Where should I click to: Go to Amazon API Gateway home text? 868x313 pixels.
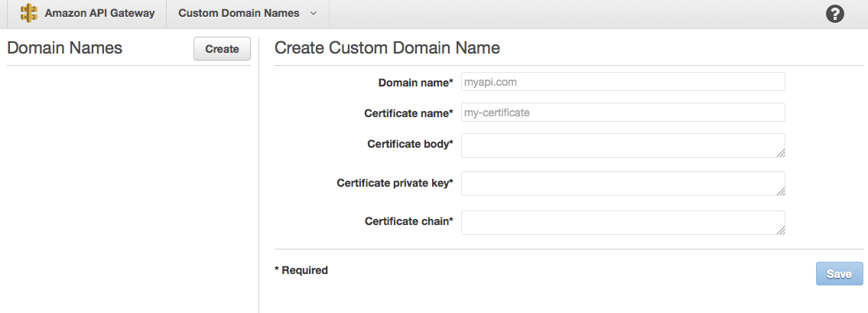pos(99,14)
